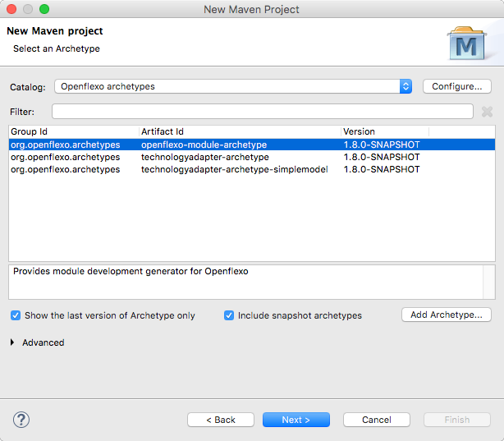Sort by Artifact Id column header
504x441 pixels.
click(240, 131)
